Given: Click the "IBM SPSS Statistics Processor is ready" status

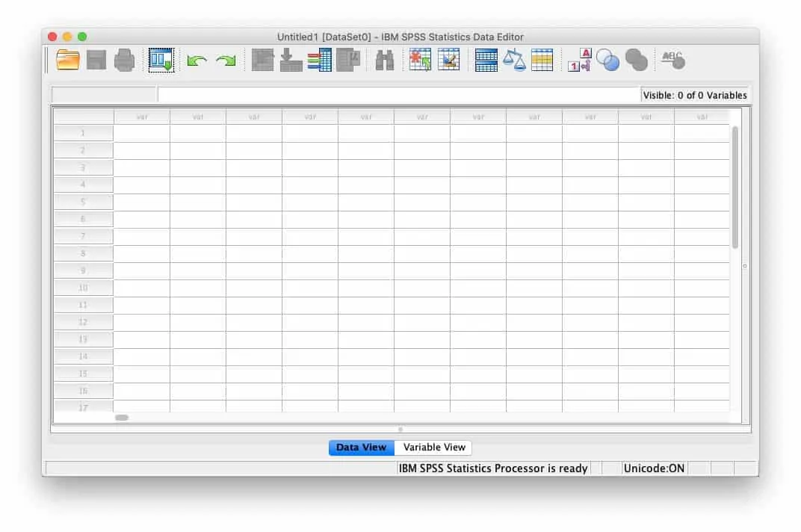Looking at the screenshot, I should (493, 468).
